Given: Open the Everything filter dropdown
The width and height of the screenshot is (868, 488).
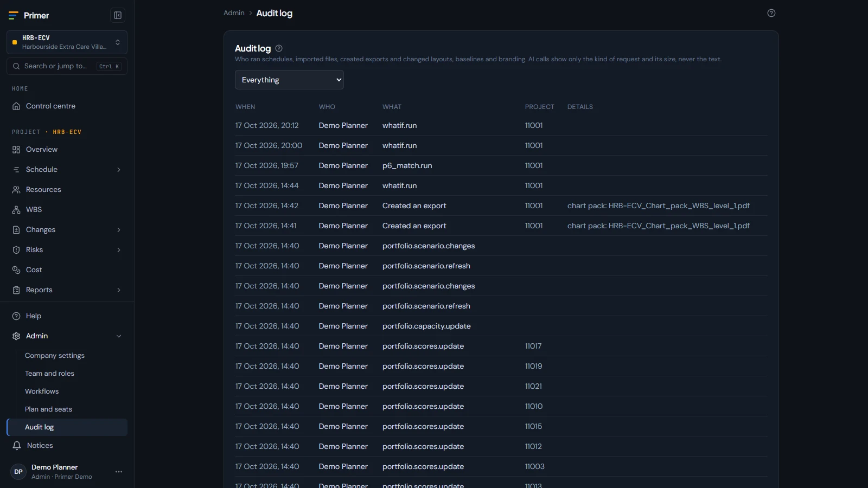Looking at the screenshot, I should 289,80.
